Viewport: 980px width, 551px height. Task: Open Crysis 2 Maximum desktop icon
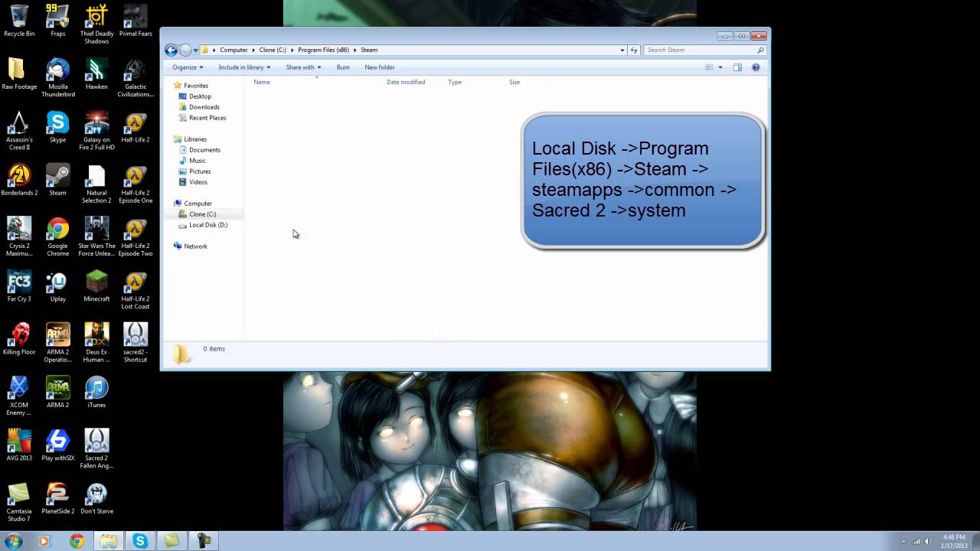(19, 237)
